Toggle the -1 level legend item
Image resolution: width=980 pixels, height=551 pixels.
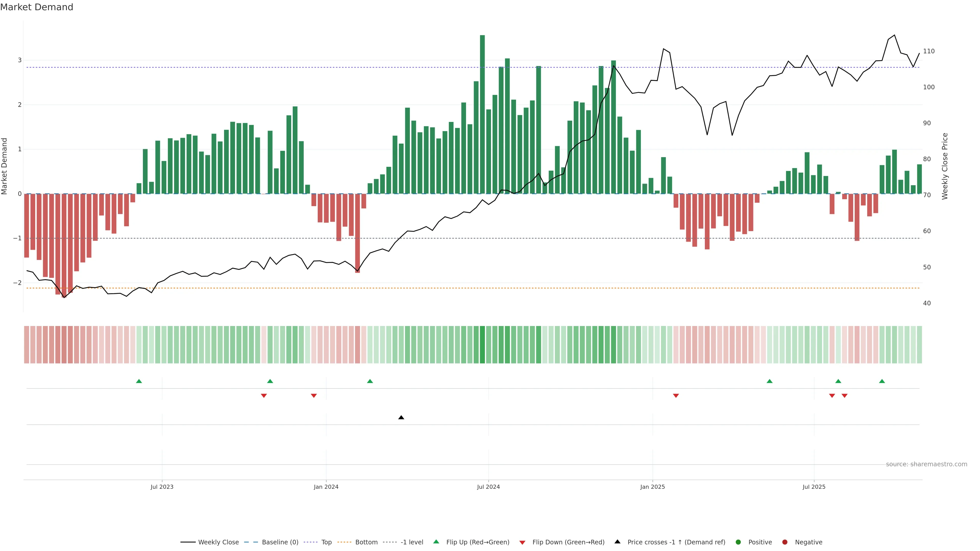click(412, 542)
